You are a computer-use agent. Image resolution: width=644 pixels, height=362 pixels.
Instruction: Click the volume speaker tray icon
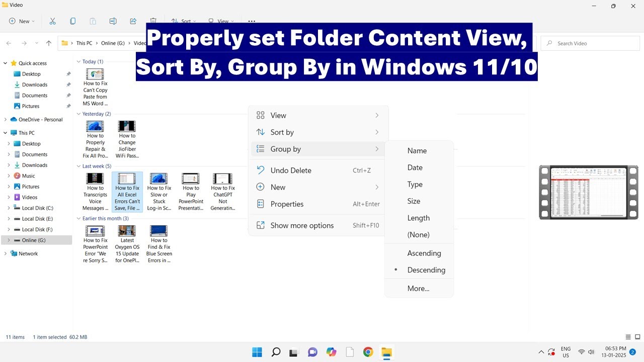pos(591,352)
